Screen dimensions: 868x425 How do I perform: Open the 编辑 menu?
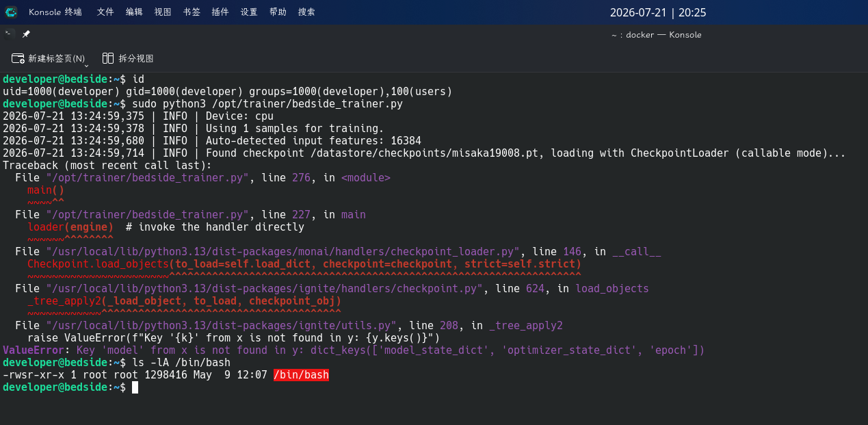pyautogui.click(x=134, y=12)
